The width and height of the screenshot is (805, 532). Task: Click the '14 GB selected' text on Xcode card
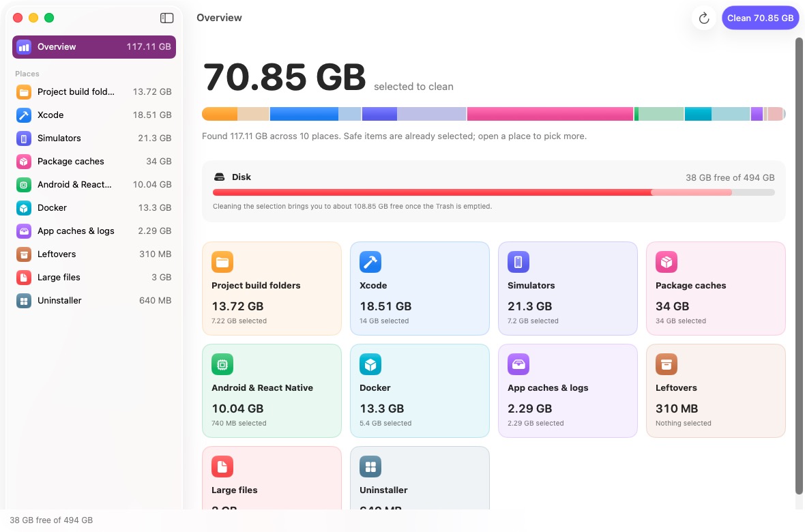(x=384, y=321)
